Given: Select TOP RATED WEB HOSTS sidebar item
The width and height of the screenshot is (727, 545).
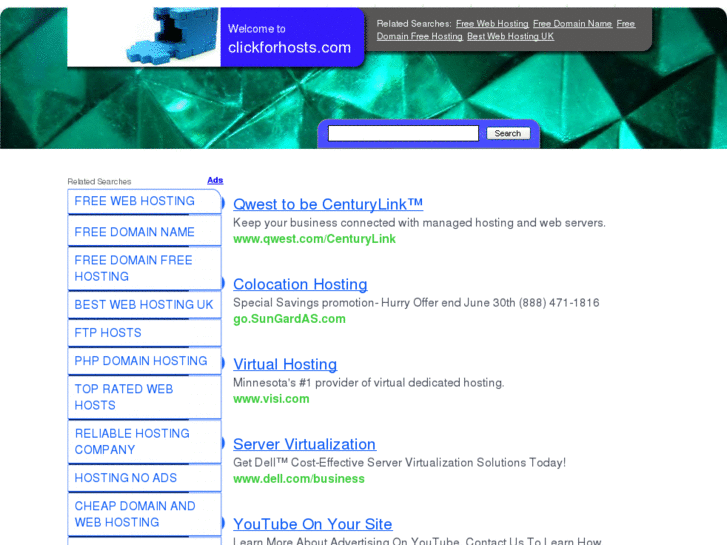Looking at the screenshot, I should [x=144, y=397].
